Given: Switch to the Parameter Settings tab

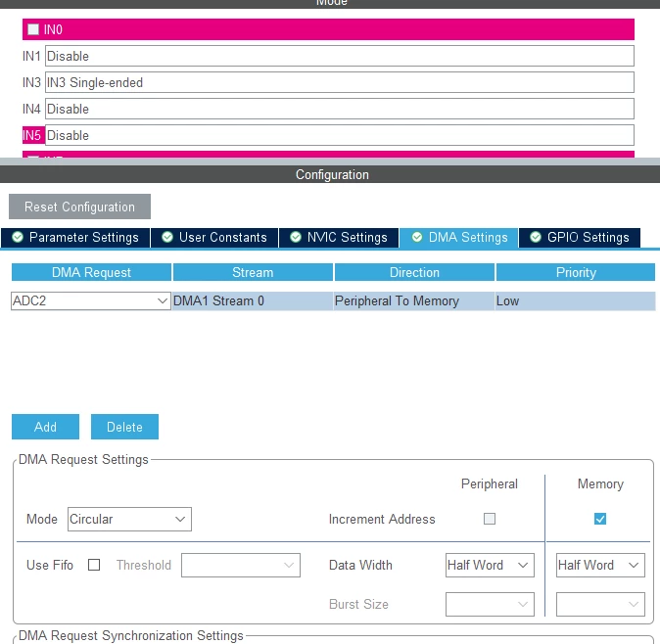Looking at the screenshot, I should 75,238.
